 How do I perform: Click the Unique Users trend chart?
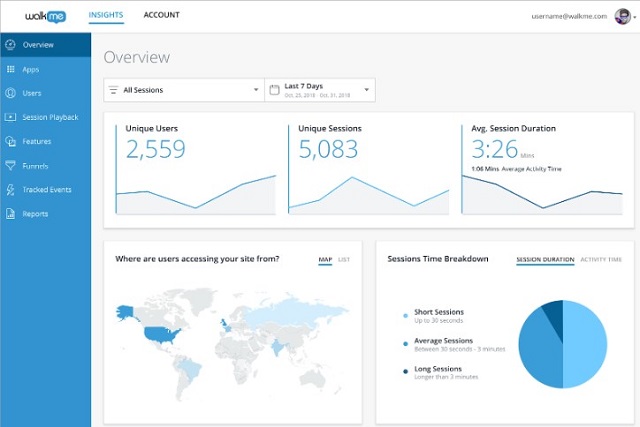196,195
